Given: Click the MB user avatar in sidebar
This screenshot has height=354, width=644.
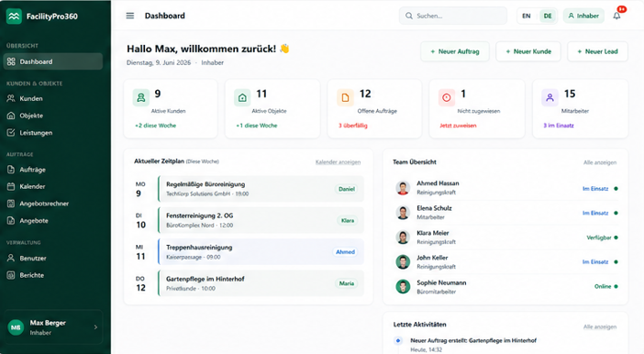Looking at the screenshot, I should [x=16, y=327].
